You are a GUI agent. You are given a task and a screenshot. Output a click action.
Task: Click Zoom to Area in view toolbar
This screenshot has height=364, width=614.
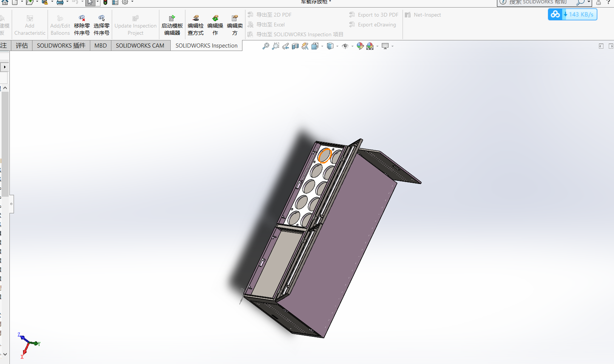276,46
